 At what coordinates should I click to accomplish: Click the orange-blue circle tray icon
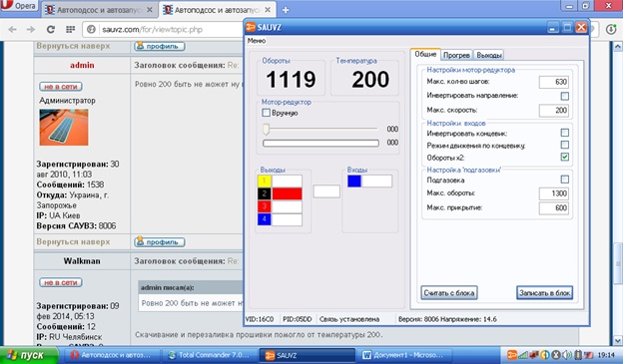pos(545,354)
